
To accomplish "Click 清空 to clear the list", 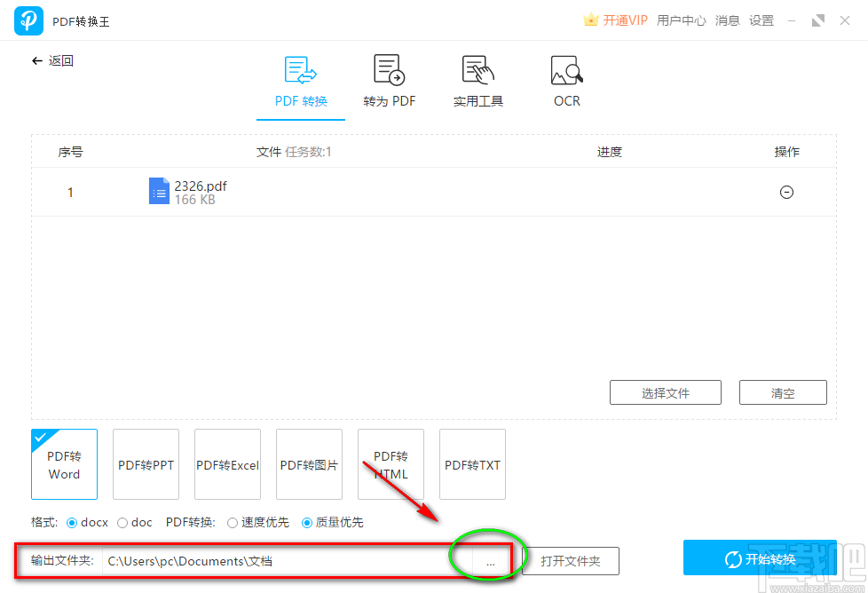I will point(783,392).
